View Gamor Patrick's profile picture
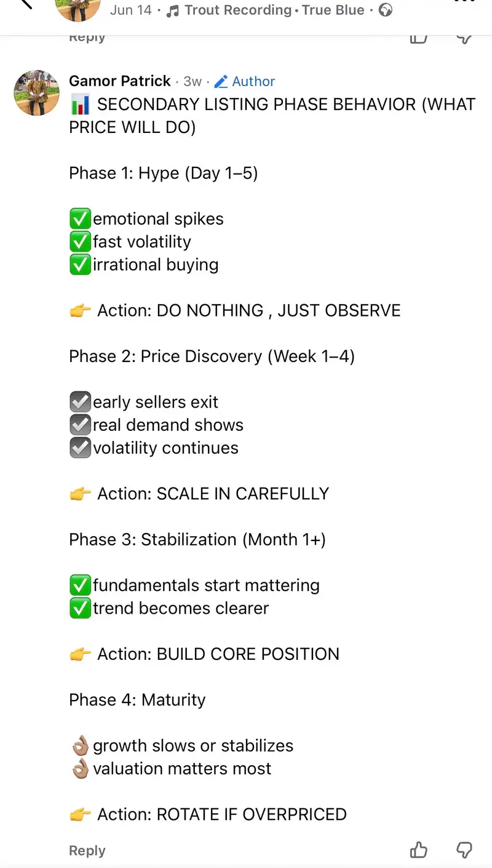492x868 pixels. [37, 93]
